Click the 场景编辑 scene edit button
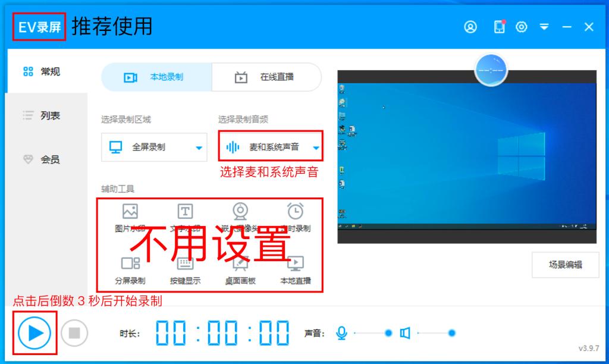609x364 pixels. 565,265
